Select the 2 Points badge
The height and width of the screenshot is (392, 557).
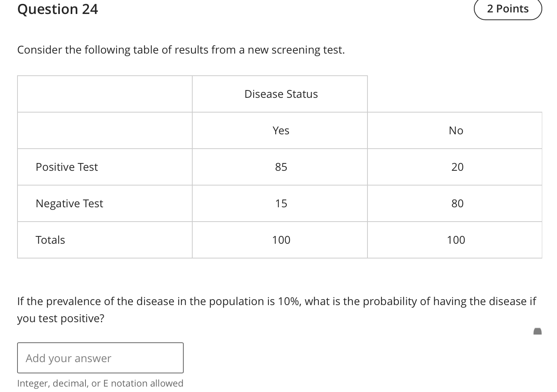(507, 9)
